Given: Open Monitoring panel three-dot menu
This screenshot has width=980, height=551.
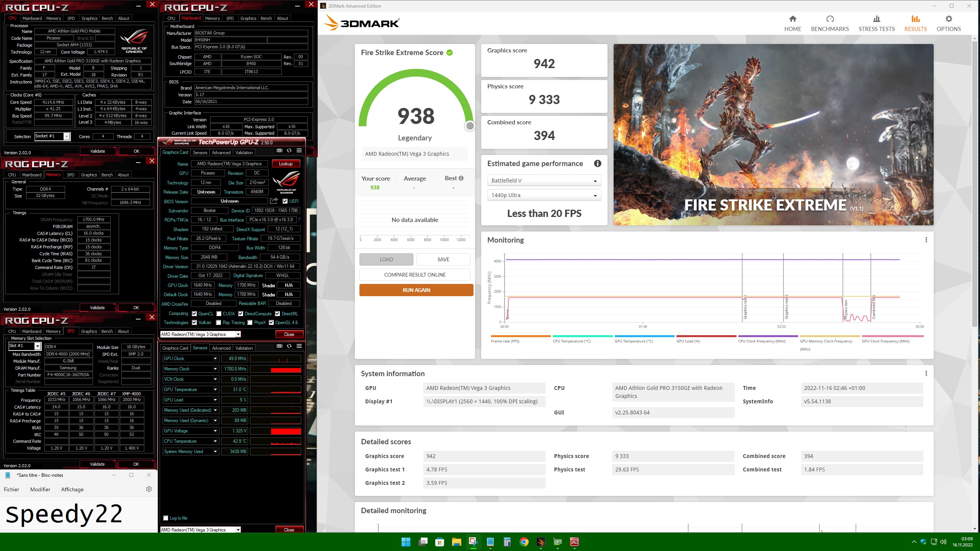Looking at the screenshot, I should (926, 240).
